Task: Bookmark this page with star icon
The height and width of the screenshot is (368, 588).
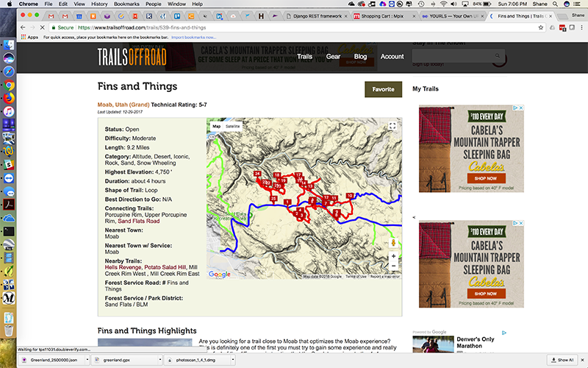Action: (540, 27)
